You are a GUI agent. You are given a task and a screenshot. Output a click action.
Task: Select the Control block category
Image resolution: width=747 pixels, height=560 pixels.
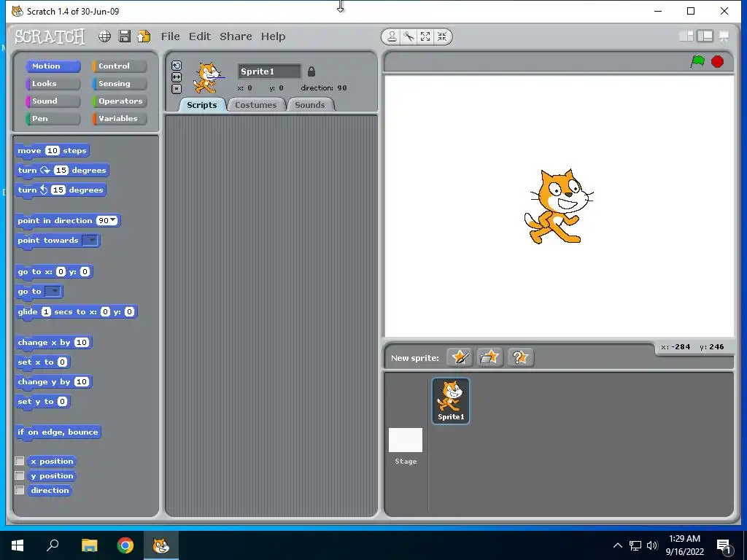click(x=119, y=66)
